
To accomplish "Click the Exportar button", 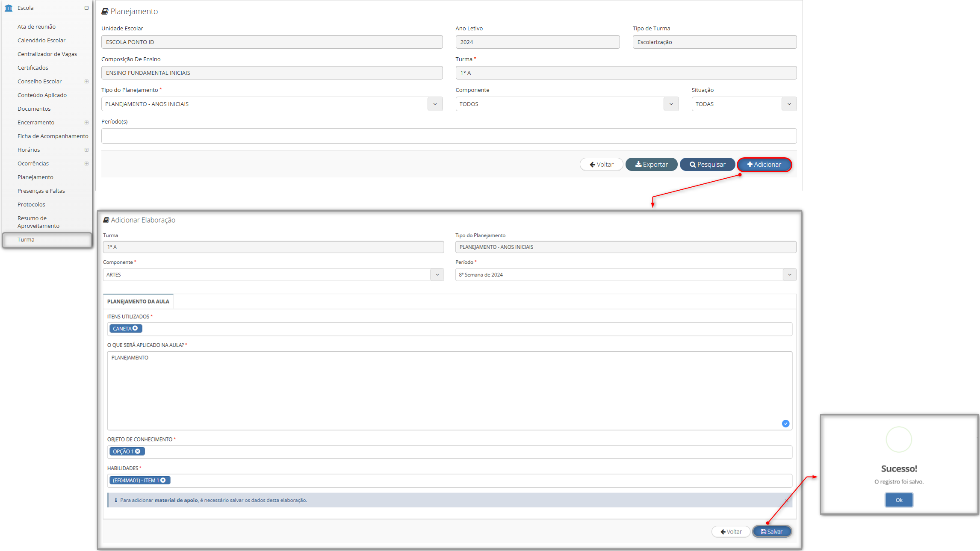I will pyautogui.click(x=651, y=165).
